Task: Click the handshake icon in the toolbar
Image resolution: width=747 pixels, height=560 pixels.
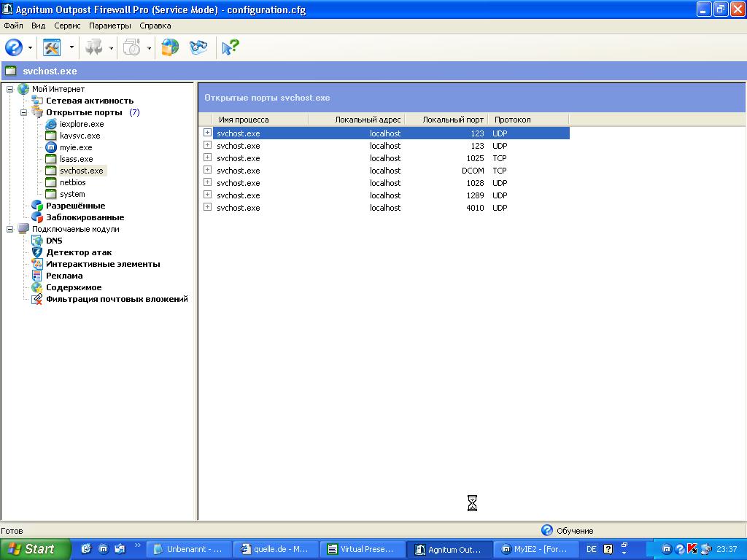Action: coord(198,47)
